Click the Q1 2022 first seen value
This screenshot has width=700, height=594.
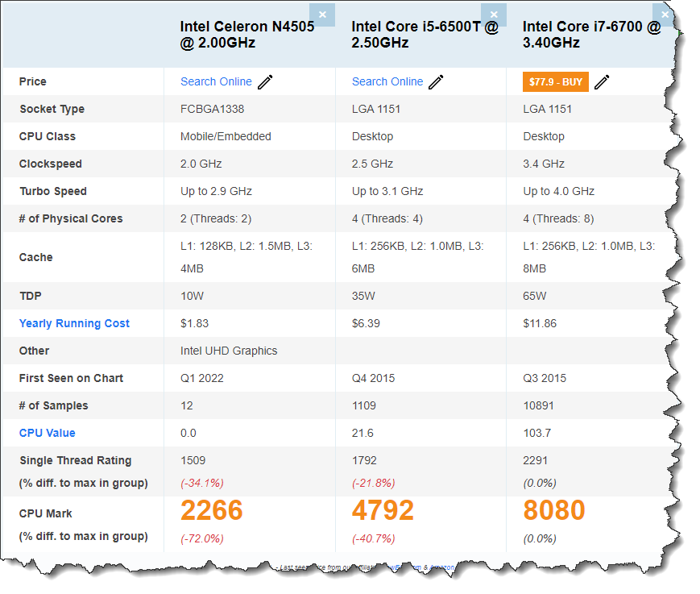(202, 378)
